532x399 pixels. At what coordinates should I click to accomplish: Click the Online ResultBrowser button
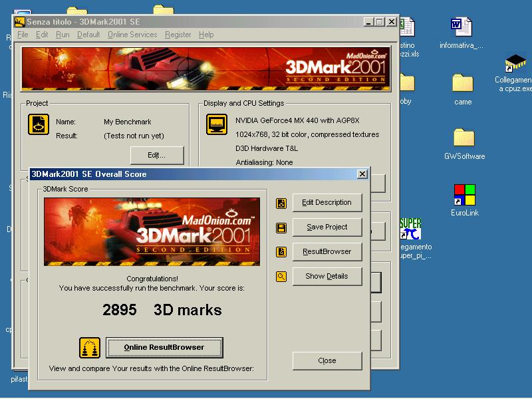coord(164,347)
